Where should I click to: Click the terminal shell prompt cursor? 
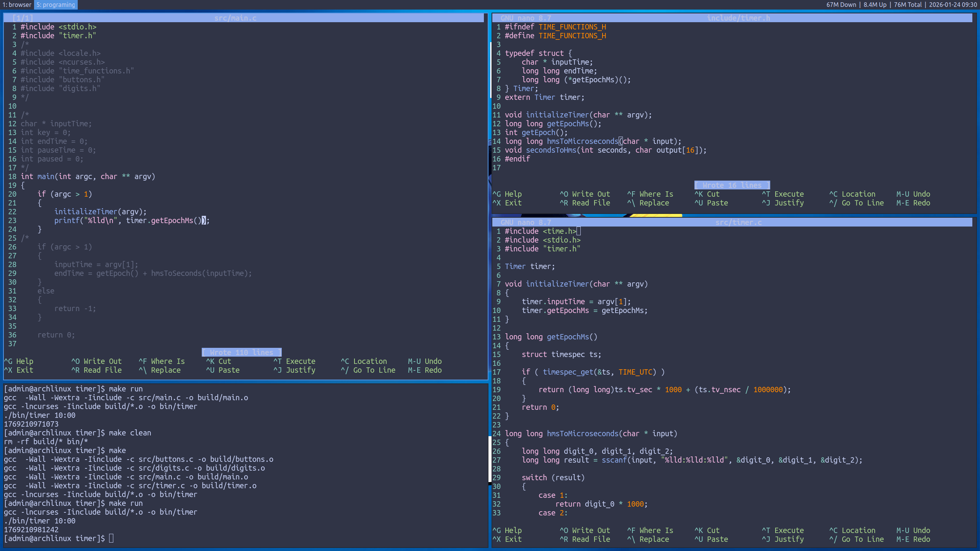[x=111, y=538]
